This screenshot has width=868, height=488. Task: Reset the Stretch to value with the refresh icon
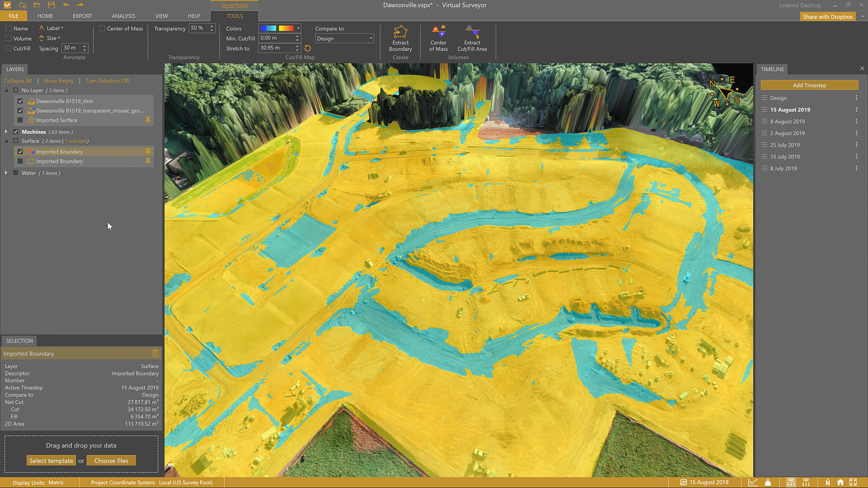308,48
